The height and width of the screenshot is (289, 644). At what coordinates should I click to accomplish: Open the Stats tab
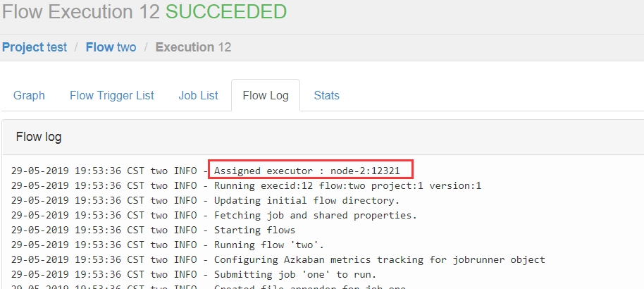click(326, 95)
